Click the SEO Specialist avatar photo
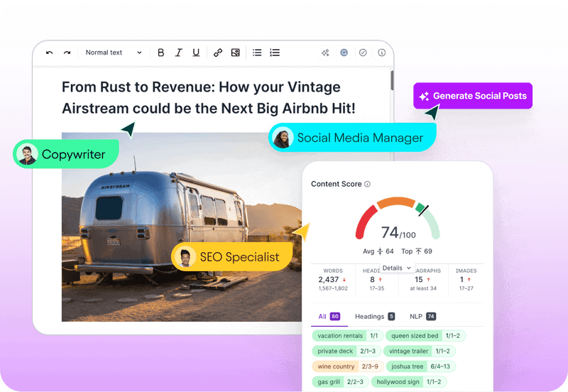The image size is (568, 392). 185,257
